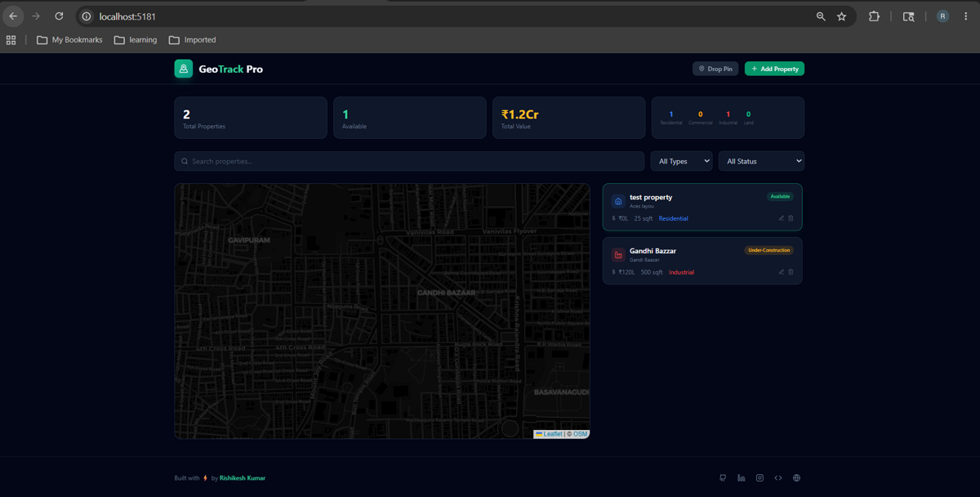
Task: Click the house icon on test property card
Action: click(618, 201)
